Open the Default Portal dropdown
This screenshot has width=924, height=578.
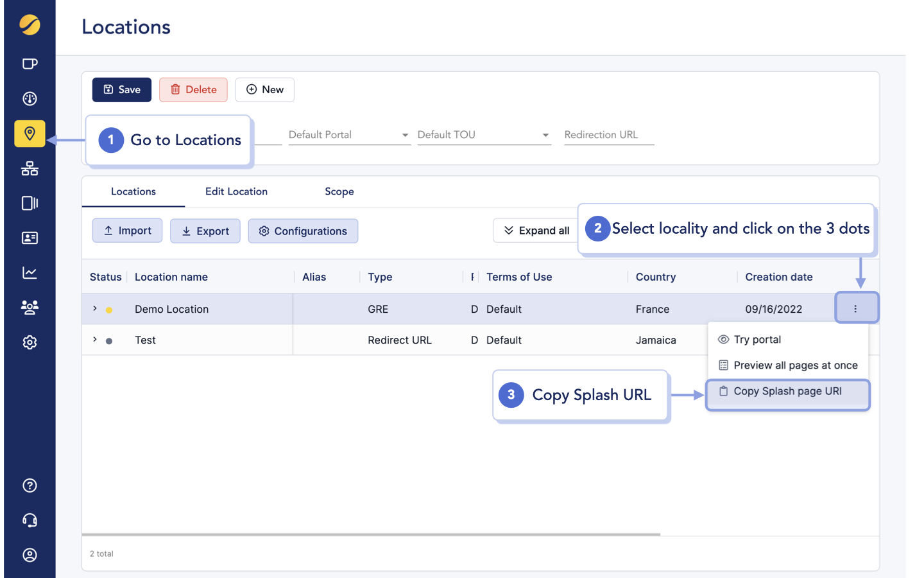pos(349,135)
